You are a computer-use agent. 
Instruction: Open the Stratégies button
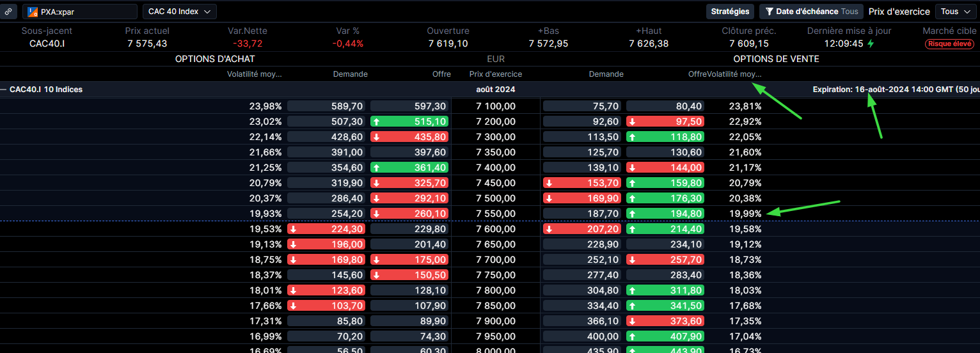730,12
